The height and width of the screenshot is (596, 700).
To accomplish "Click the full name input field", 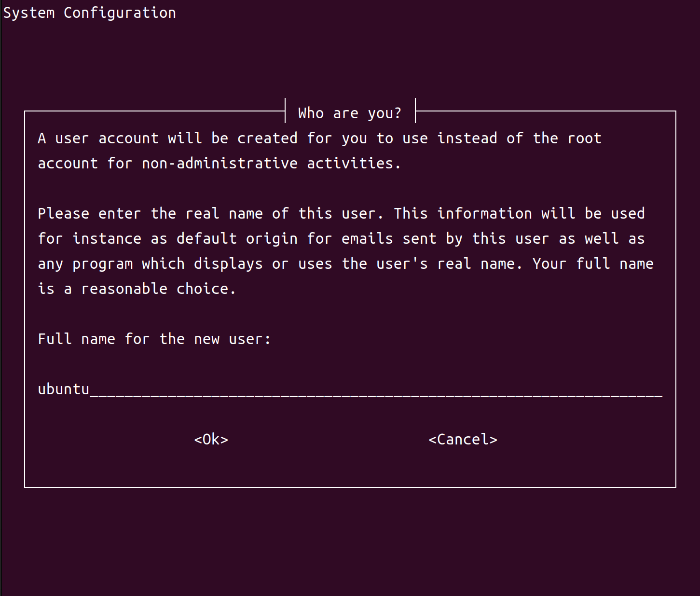I will [x=338, y=388].
